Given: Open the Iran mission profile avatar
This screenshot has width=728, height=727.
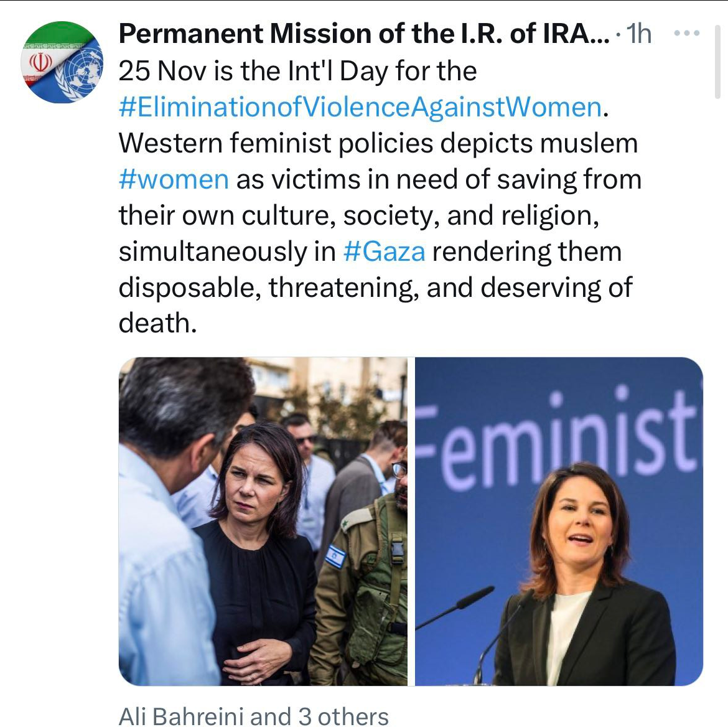Looking at the screenshot, I should (62, 62).
